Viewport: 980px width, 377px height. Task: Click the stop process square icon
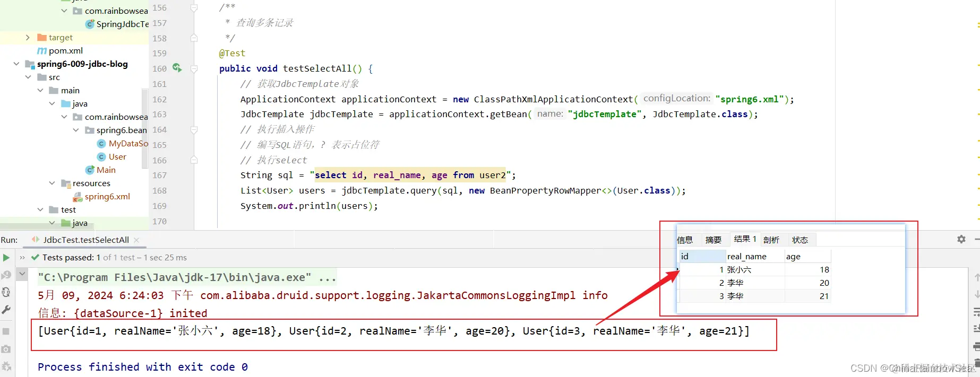tap(6, 331)
